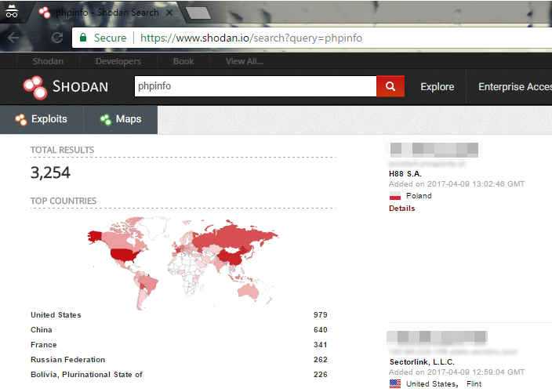Click the 3,254 total results number

click(50, 172)
